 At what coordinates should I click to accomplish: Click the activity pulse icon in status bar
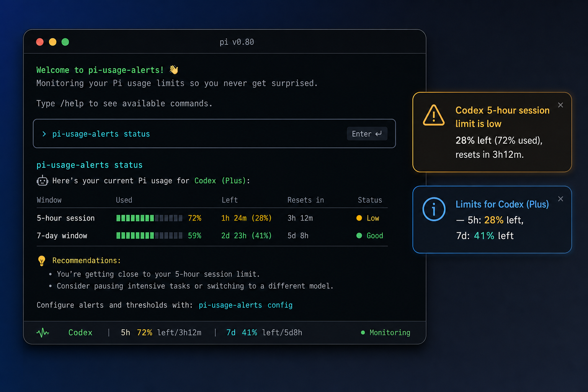pos(43,332)
